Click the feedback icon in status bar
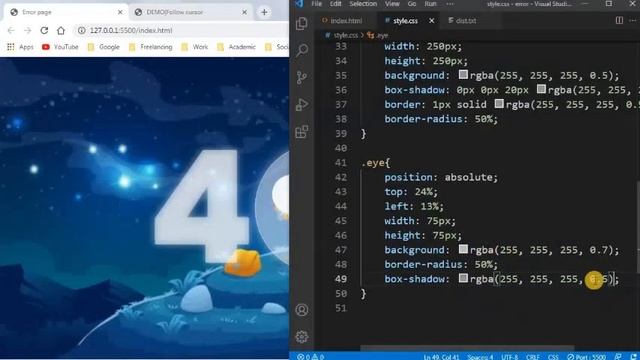Screen dimensions: 640x360 618,357
